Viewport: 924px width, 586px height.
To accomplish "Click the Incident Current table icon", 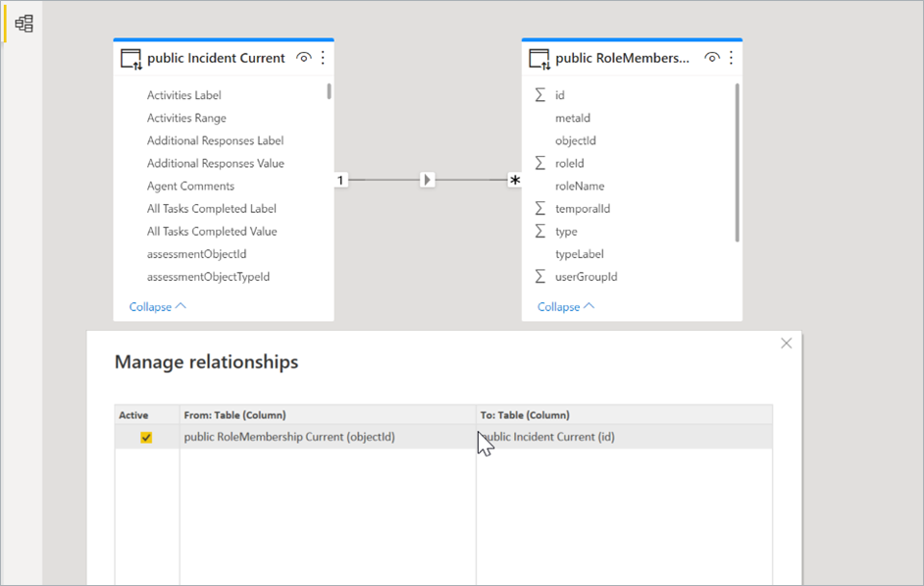I will click(130, 59).
